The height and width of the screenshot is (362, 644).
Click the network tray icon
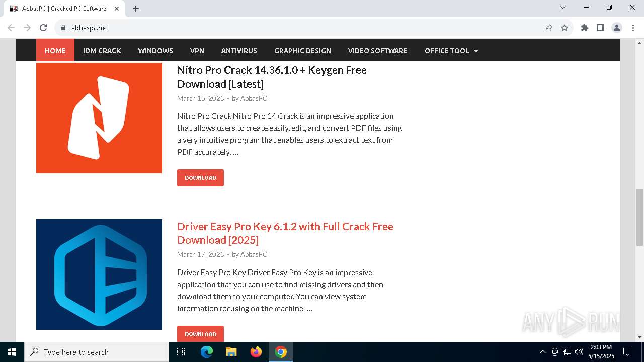tap(567, 352)
